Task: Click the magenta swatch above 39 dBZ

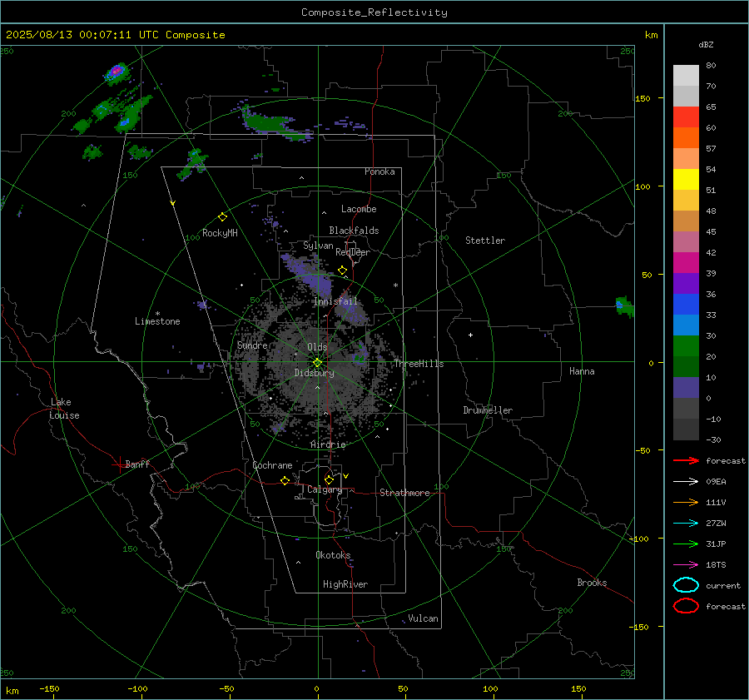Action: click(x=686, y=262)
